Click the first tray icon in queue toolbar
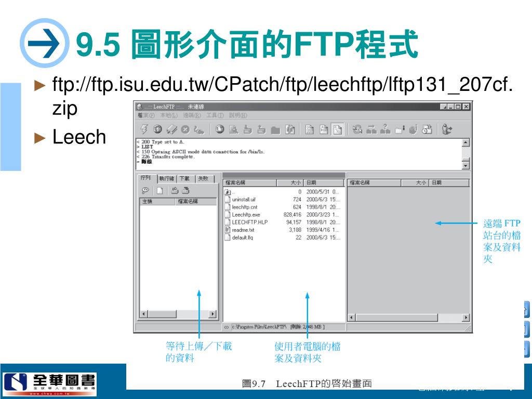This screenshot has height=399, width=532. 175,190
